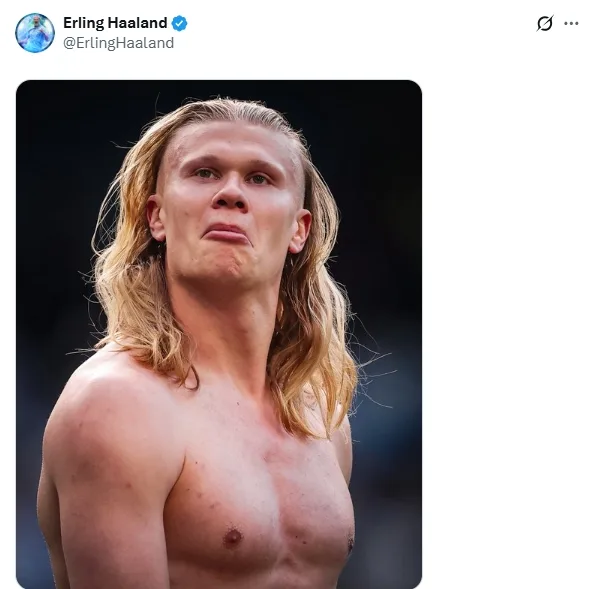
Task: Open media viewer for the embedded picture
Action: [x=219, y=334]
